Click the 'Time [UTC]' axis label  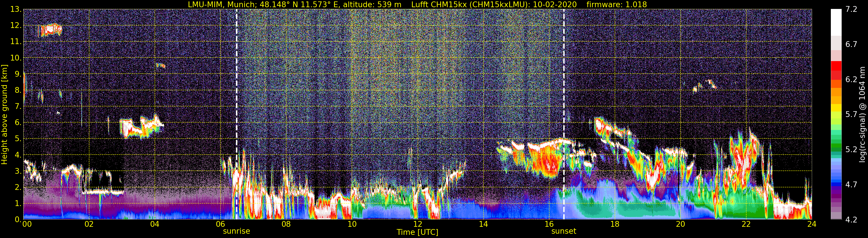pos(417,232)
